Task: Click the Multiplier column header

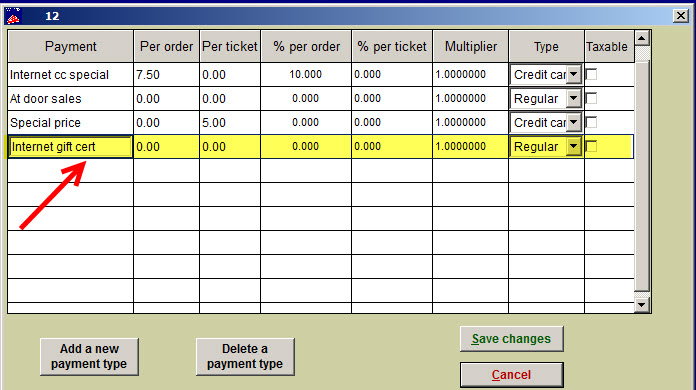Action: (x=471, y=46)
